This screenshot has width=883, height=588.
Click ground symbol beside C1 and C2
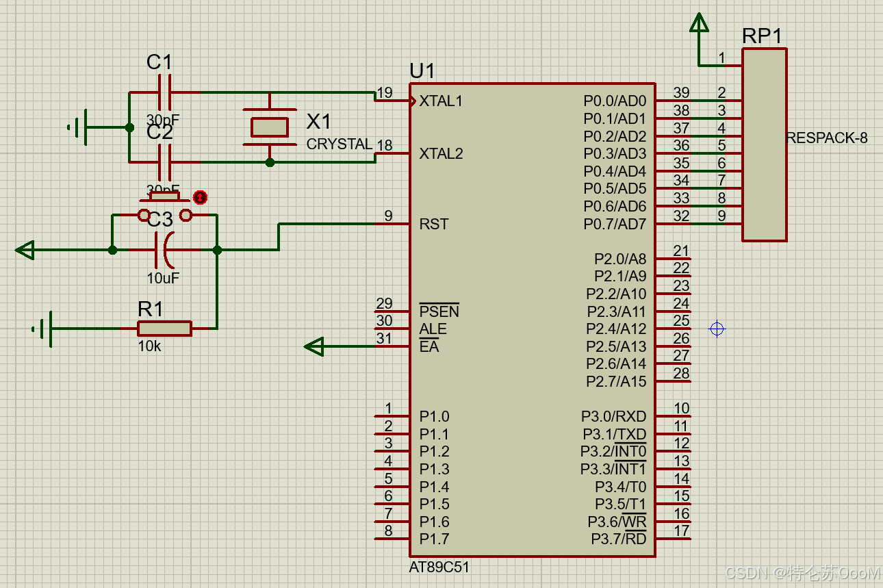tap(78, 127)
